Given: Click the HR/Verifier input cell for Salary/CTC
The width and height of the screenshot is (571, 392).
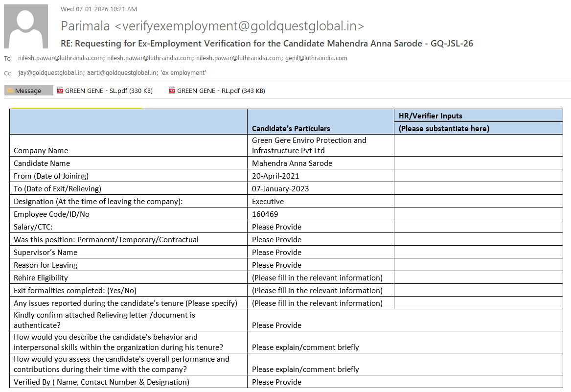Looking at the screenshot, I should [478, 227].
